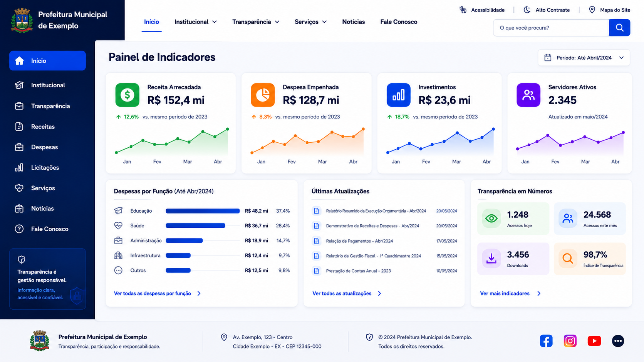The height and width of the screenshot is (362, 644).
Task: Click the document icon beside Relação de Pagamentos
Action: click(316, 241)
